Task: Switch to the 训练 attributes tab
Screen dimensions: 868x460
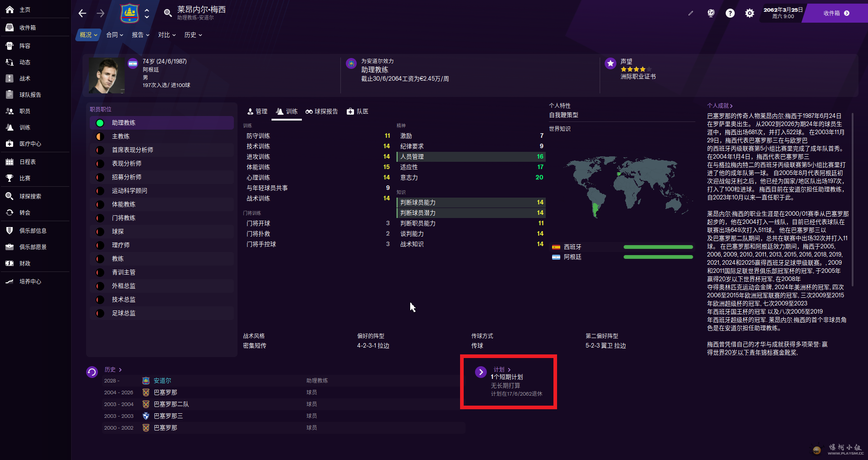Action: click(286, 111)
